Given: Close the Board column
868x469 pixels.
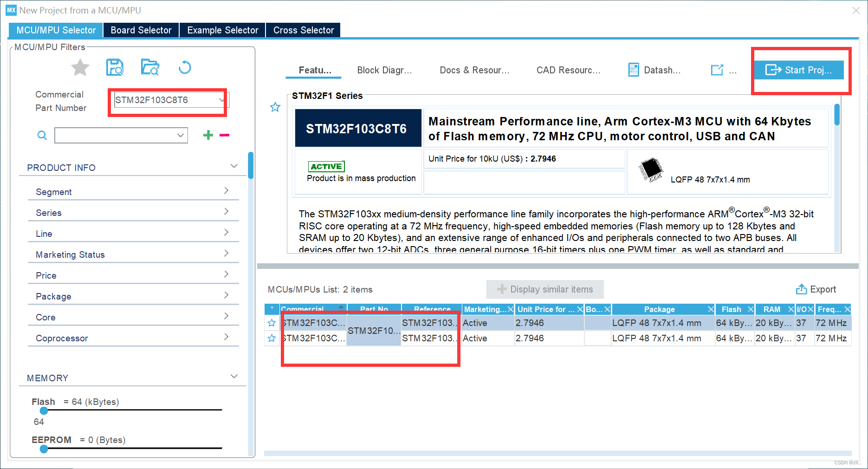Looking at the screenshot, I should click(x=607, y=309).
